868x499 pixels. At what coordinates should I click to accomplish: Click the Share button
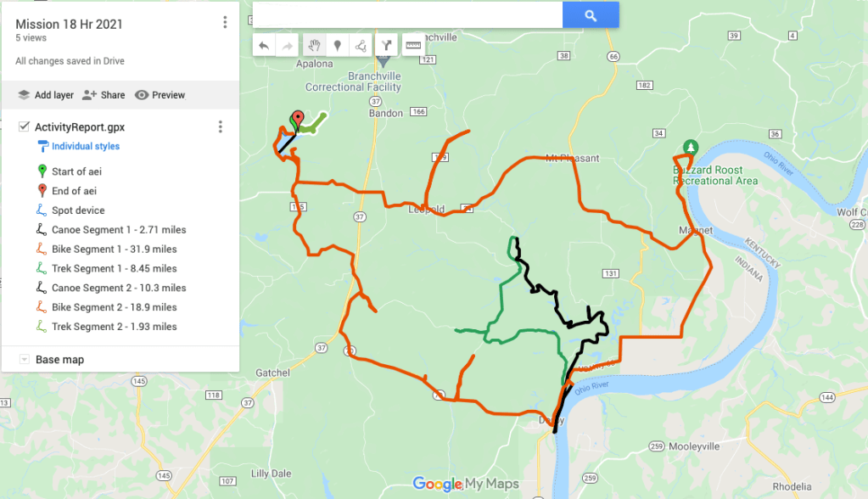104,95
